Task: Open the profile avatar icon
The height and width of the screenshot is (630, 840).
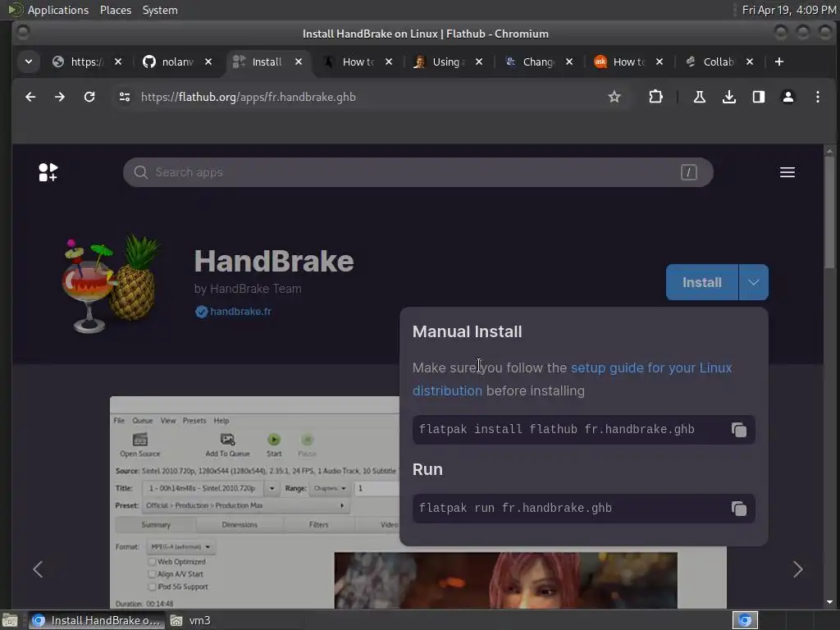Action: tap(788, 97)
